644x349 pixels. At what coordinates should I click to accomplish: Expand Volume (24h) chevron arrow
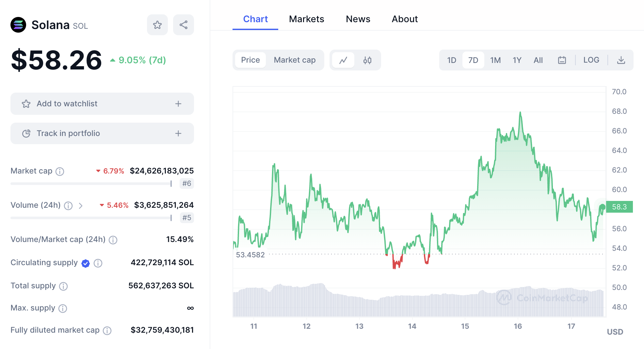pyautogui.click(x=81, y=206)
